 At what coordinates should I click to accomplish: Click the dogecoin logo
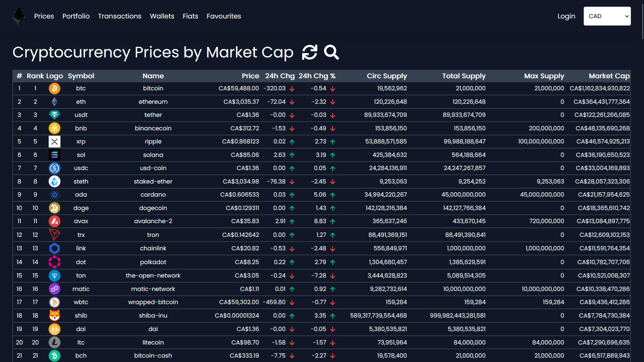click(54, 208)
